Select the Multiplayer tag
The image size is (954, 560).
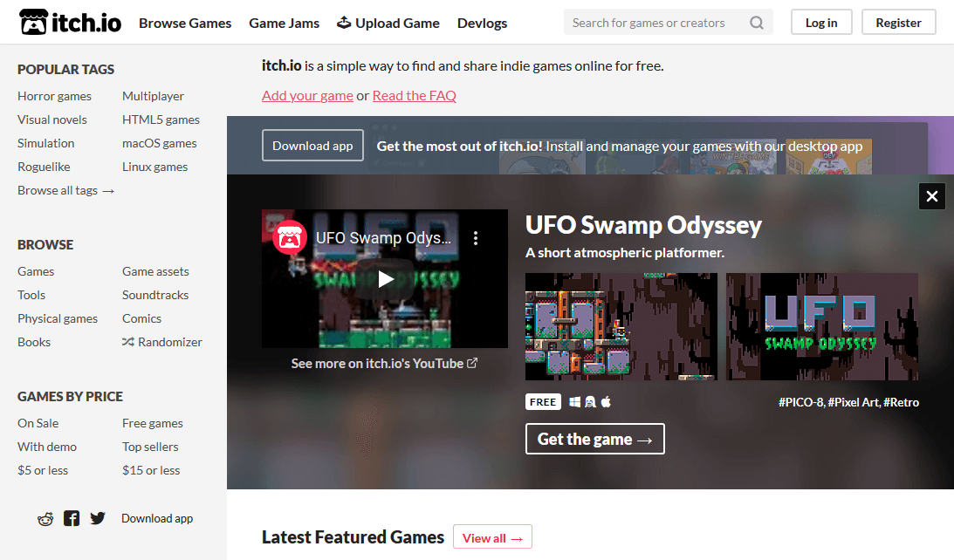[153, 96]
